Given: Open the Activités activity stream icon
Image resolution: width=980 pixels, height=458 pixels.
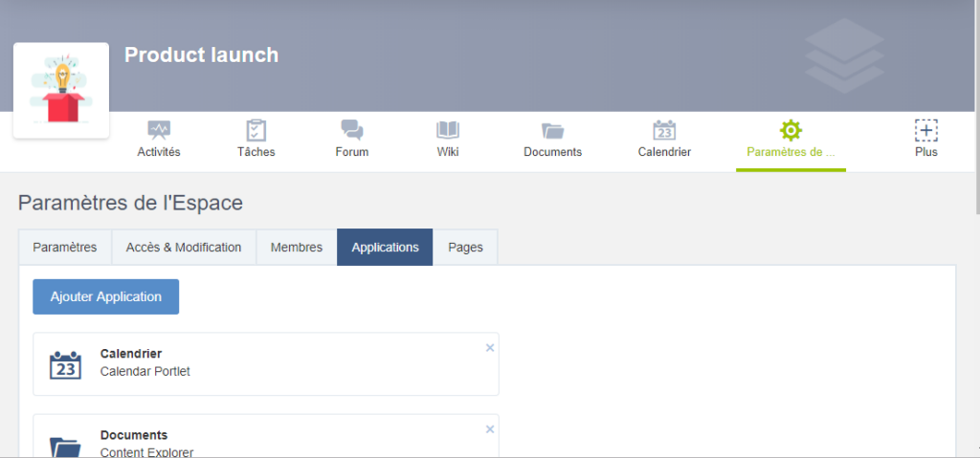Looking at the screenshot, I should [x=159, y=130].
